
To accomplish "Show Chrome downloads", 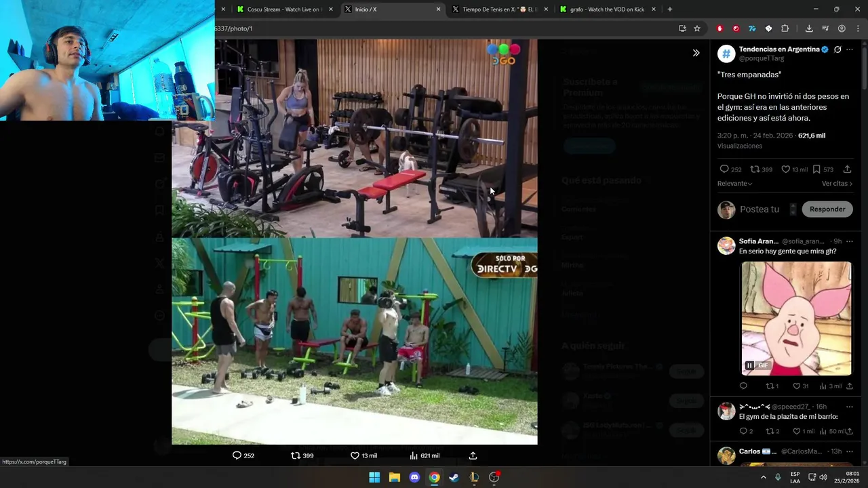I will click(x=809, y=28).
